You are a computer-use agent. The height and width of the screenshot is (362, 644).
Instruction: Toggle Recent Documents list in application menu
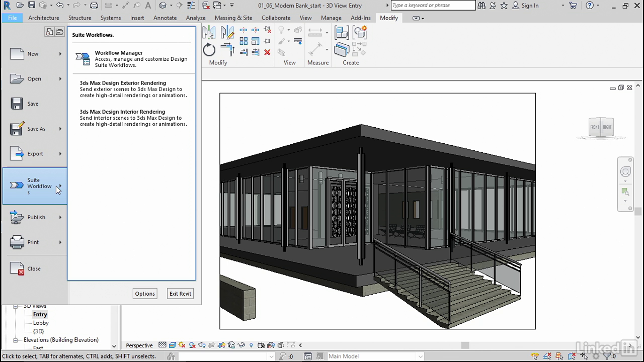tap(49, 32)
